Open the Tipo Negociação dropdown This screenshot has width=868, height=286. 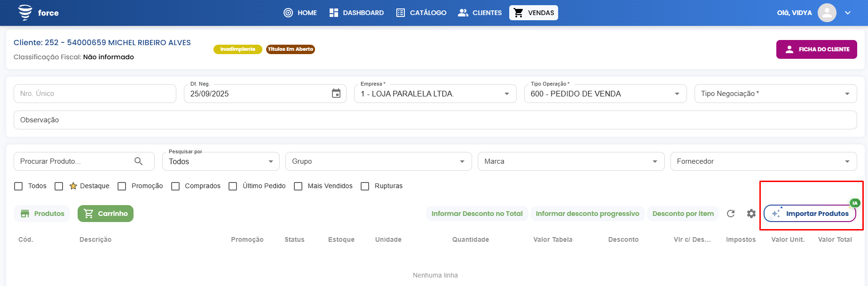(x=776, y=94)
